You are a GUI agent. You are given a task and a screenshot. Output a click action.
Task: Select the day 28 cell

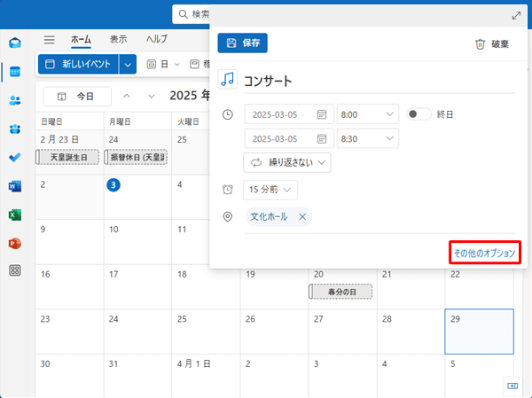click(411, 332)
